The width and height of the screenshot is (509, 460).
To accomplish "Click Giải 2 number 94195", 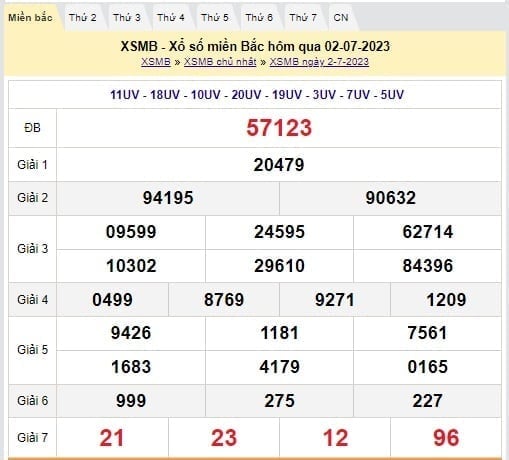I will (x=168, y=198).
